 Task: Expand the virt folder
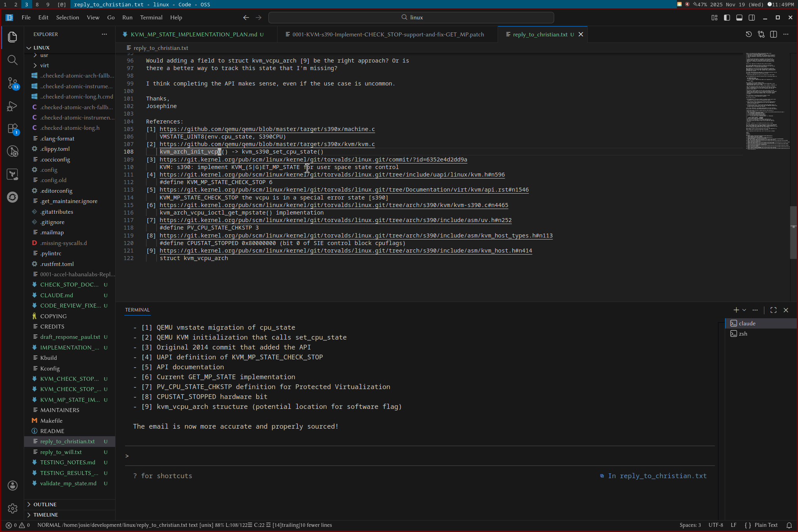click(44, 65)
